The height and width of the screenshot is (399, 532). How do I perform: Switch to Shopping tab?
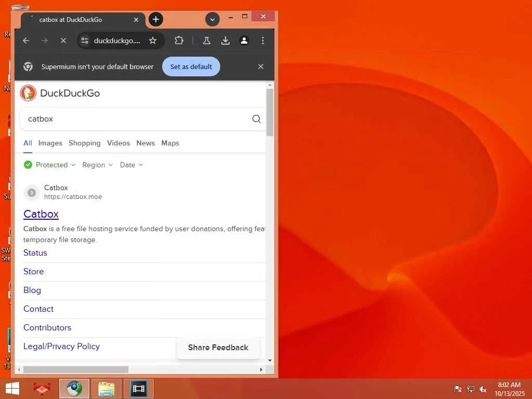[85, 143]
